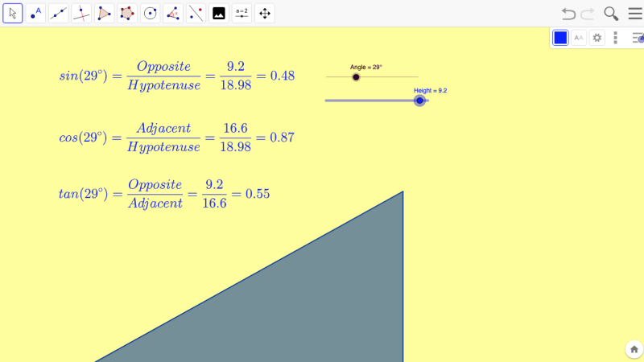Select the Reflect about Line tool
This screenshot has height=362, width=644.
pos(196,14)
